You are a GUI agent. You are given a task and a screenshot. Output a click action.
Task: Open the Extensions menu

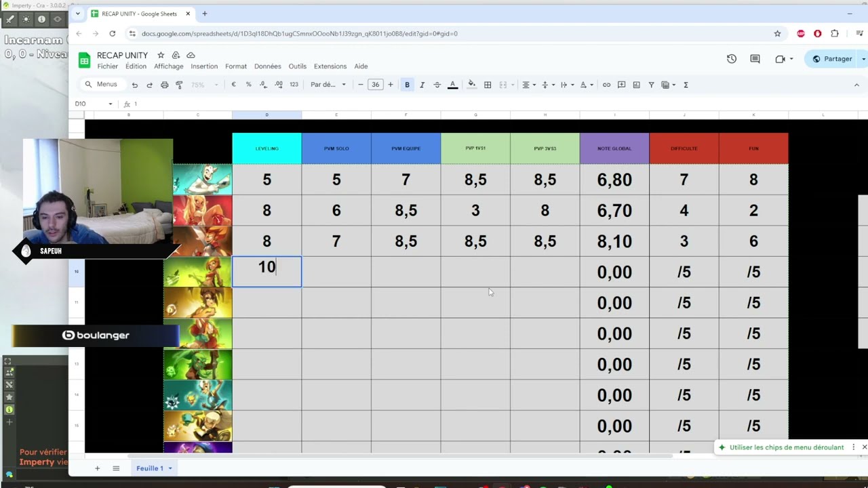tap(330, 66)
